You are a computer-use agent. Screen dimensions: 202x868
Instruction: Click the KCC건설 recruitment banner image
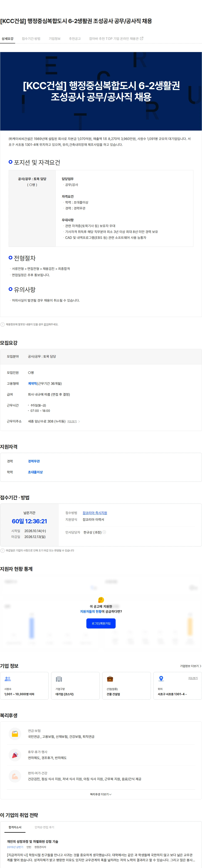click(101, 91)
